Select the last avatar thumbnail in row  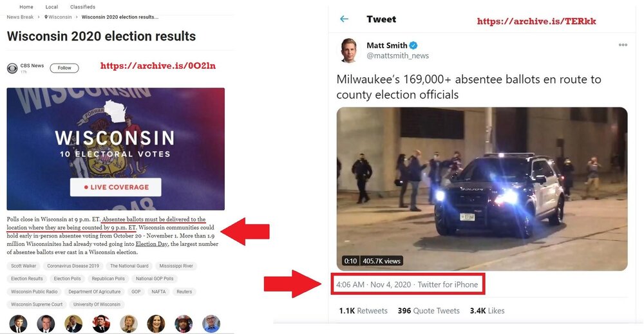211,324
